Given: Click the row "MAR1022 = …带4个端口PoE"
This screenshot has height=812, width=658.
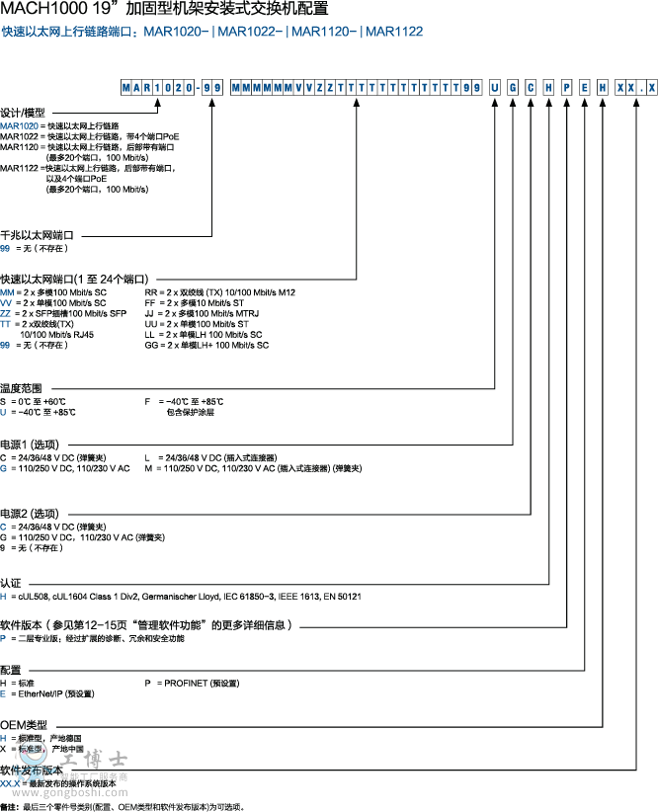Looking at the screenshot, I should pyautogui.click(x=90, y=136).
